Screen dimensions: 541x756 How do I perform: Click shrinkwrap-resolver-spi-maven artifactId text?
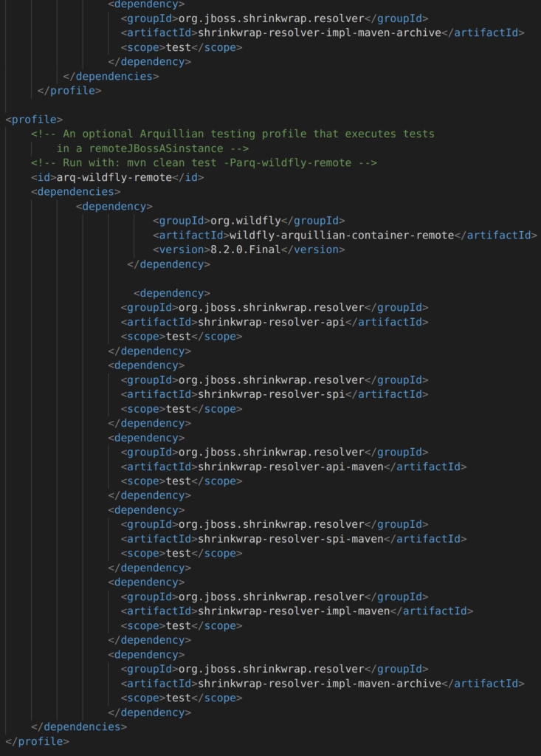click(x=291, y=539)
